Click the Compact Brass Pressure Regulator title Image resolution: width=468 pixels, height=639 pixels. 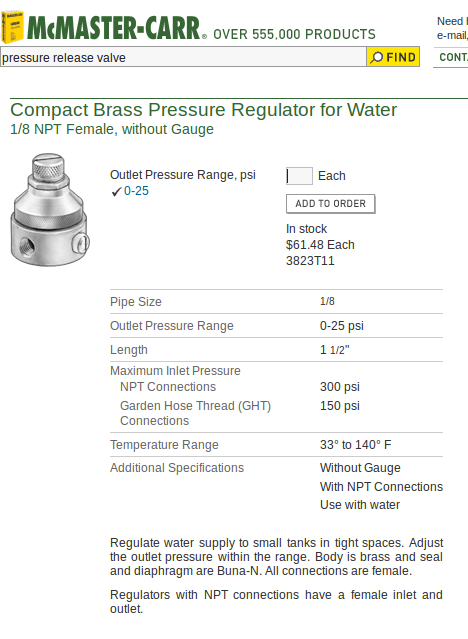[x=203, y=110]
